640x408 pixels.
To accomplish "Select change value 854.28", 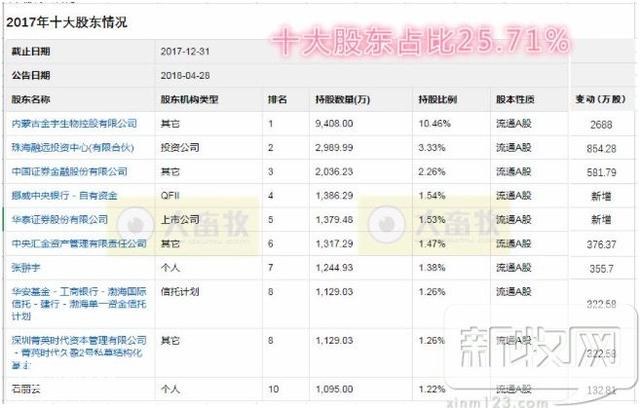I will click(x=601, y=149).
